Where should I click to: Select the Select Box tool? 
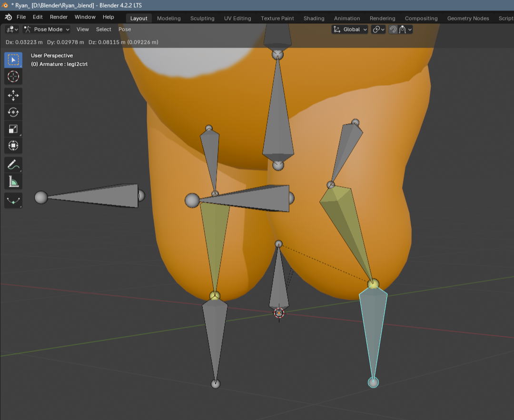[13, 60]
